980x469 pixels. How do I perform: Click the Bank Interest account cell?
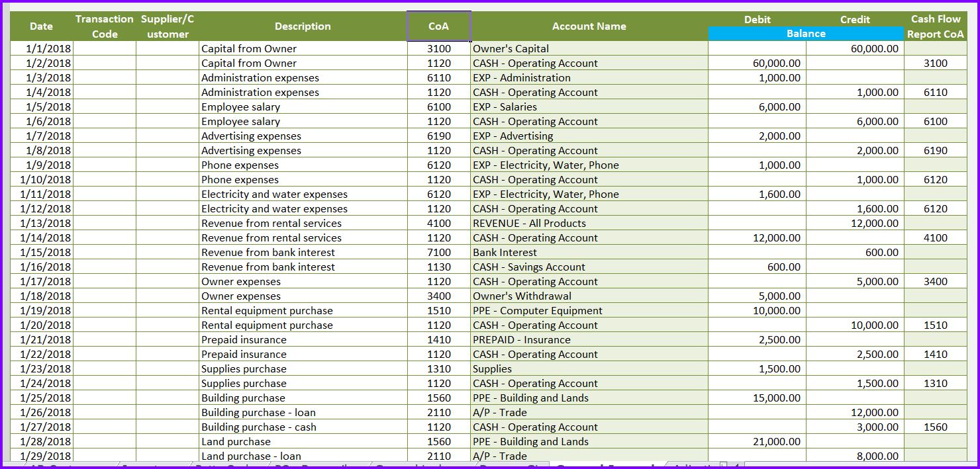(589, 252)
